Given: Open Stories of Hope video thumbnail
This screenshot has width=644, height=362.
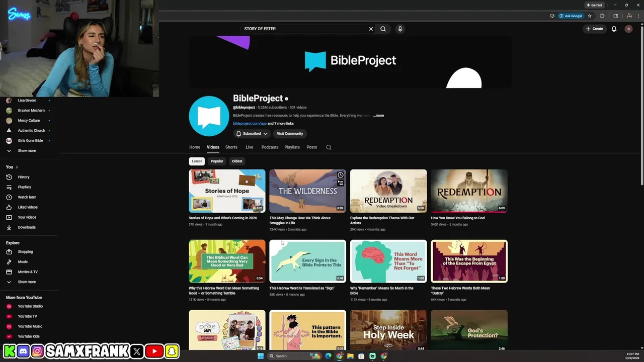Looking at the screenshot, I should coord(227,191).
